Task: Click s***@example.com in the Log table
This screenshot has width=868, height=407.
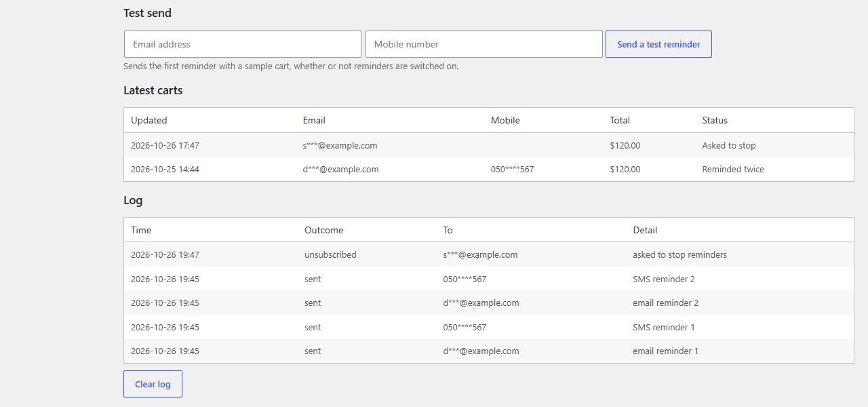Action: click(x=480, y=255)
